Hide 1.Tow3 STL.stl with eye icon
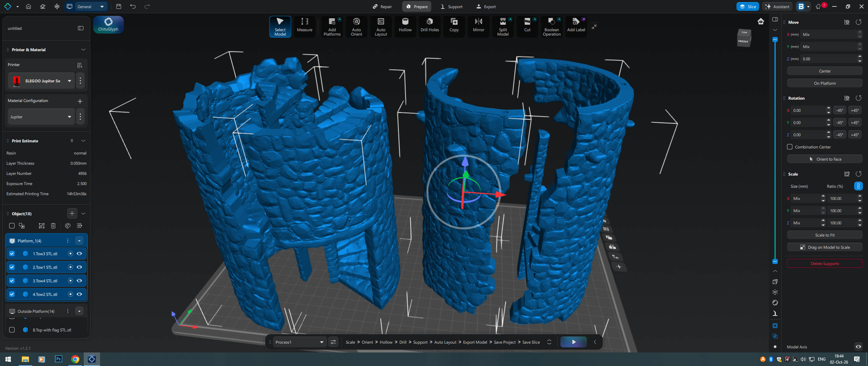 click(79, 253)
